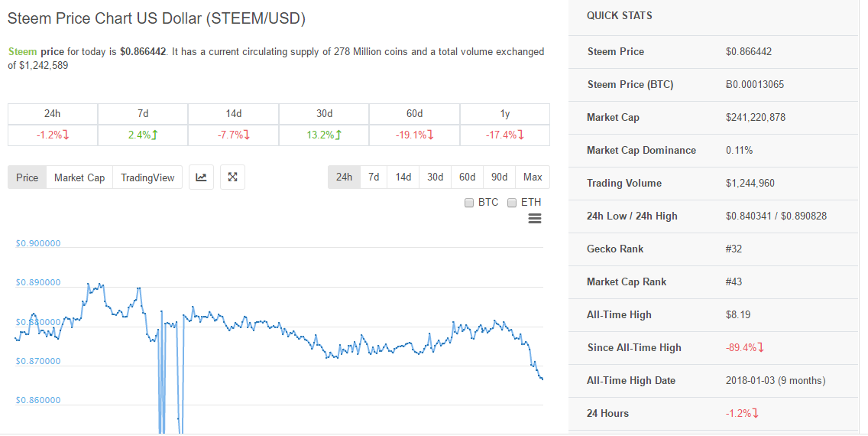Pick the 90d chart range

click(500, 177)
